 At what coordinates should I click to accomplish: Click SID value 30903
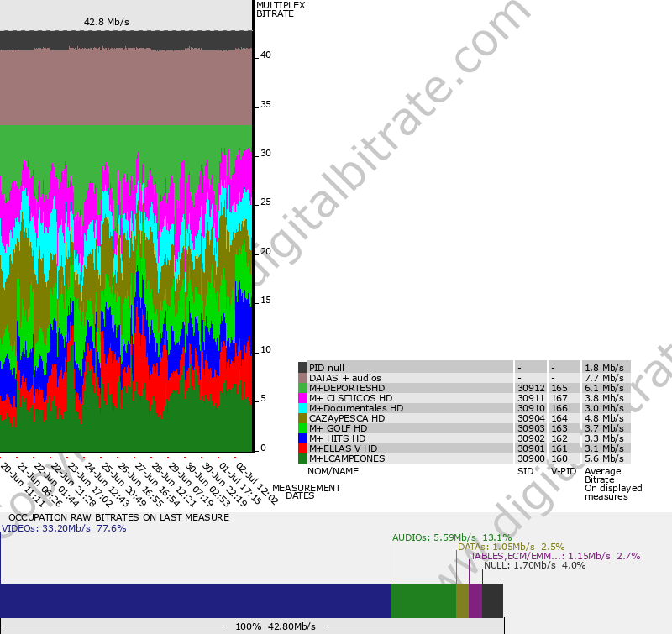[x=531, y=428]
